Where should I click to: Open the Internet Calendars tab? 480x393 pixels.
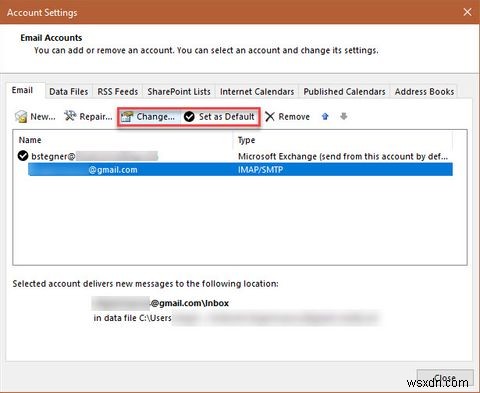click(x=257, y=92)
